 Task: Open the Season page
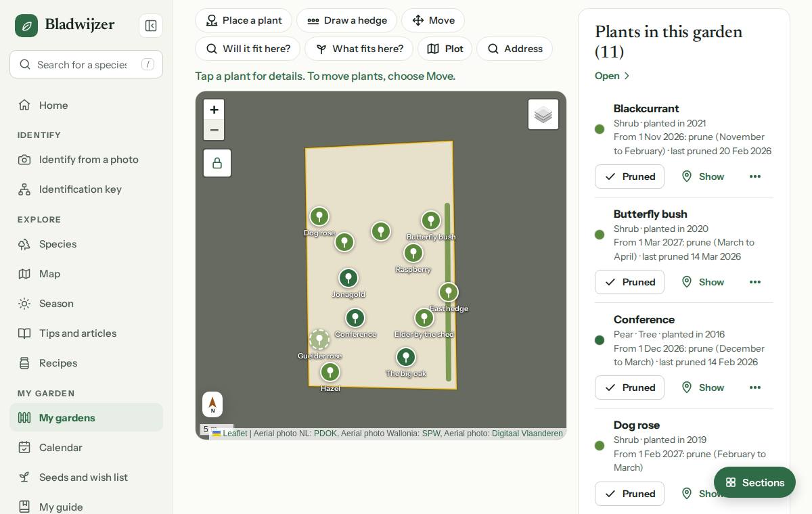[86, 304]
